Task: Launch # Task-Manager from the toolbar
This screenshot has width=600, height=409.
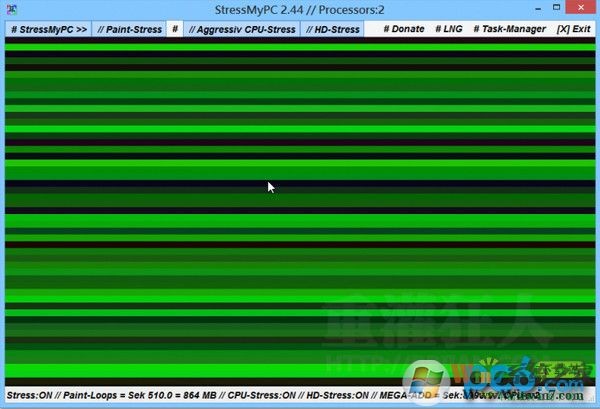Action: (509, 29)
